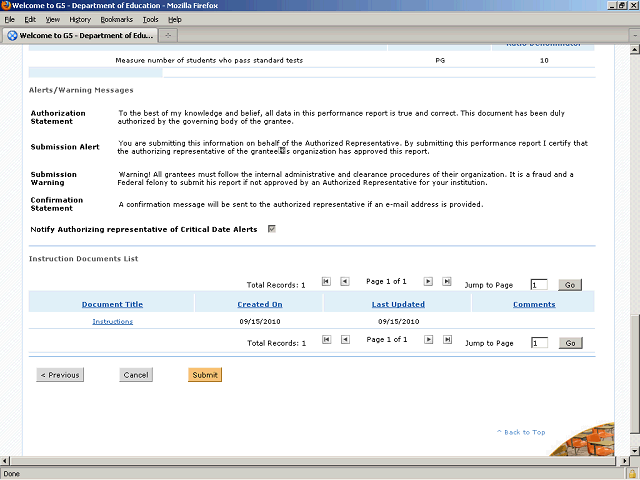Click the vertical scrollbar up arrow
Screen dimensions: 640x480
[634, 50]
